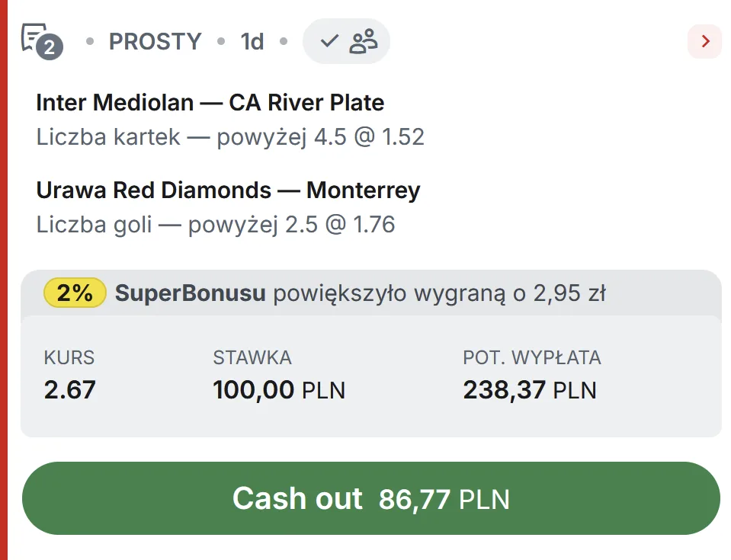This screenshot has height=560, width=731.
Task: Toggle the shared bet status pill
Action: [x=346, y=41]
